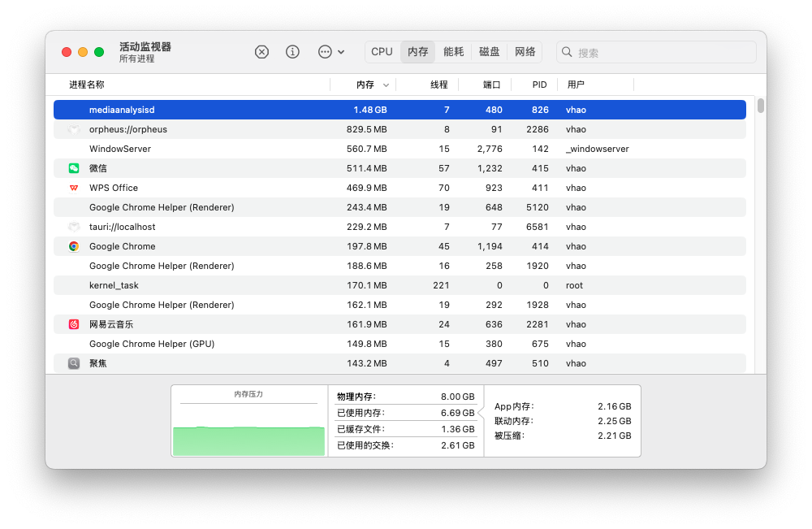The image size is (812, 529).
Task: Expand the chevron beside the ellipsis button
Action: (341, 52)
